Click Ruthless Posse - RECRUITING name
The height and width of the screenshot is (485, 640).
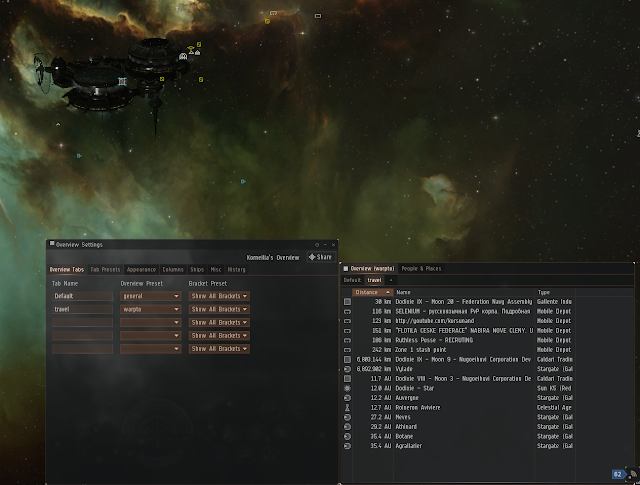coord(434,340)
